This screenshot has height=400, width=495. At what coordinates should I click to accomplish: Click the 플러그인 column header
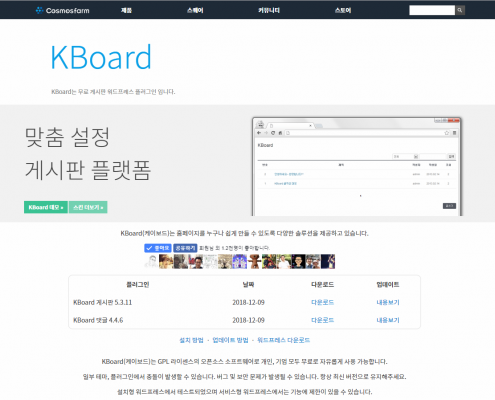(x=138, y=284)
